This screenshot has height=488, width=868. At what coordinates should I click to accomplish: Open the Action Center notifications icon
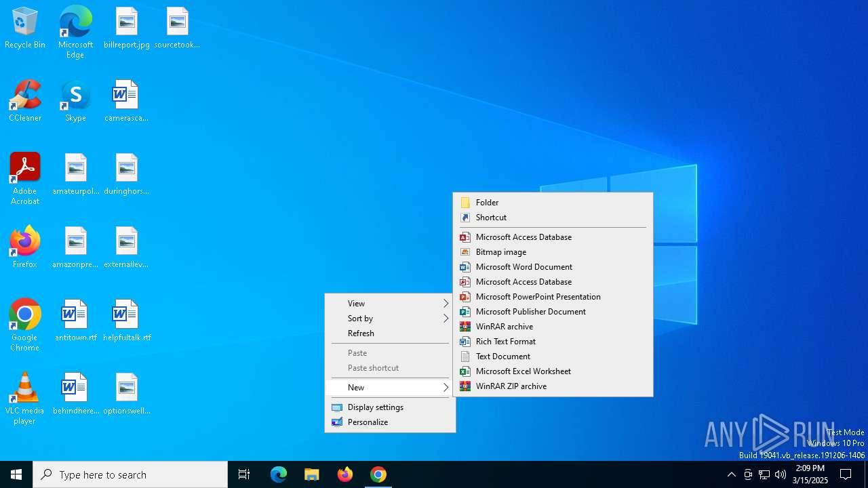point(846,474)
